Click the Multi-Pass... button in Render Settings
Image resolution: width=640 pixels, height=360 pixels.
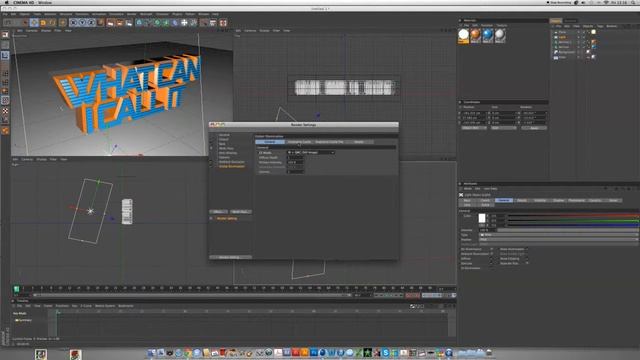[x=240, y=212]
